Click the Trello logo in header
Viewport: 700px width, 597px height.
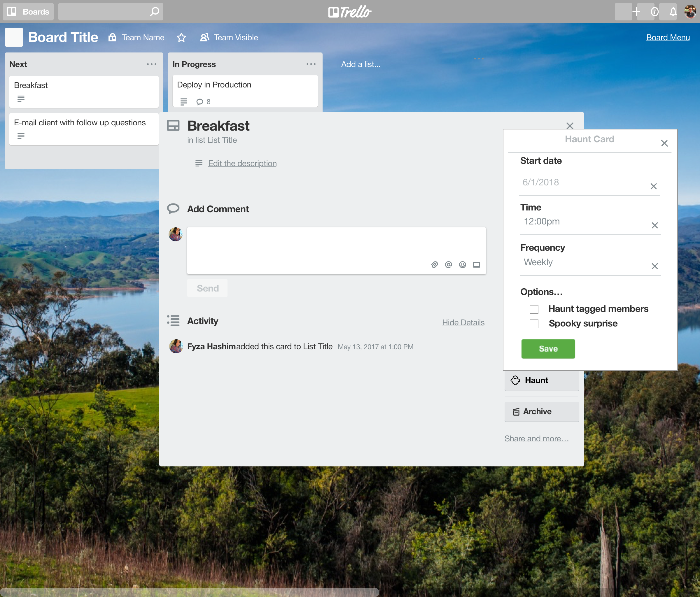[350, 12]
